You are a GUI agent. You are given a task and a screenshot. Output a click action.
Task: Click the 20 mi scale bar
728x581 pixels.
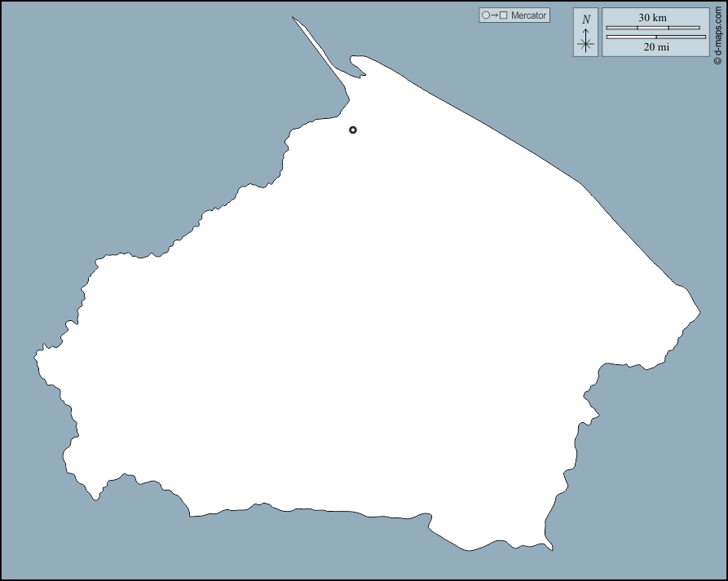pos(655,37)
